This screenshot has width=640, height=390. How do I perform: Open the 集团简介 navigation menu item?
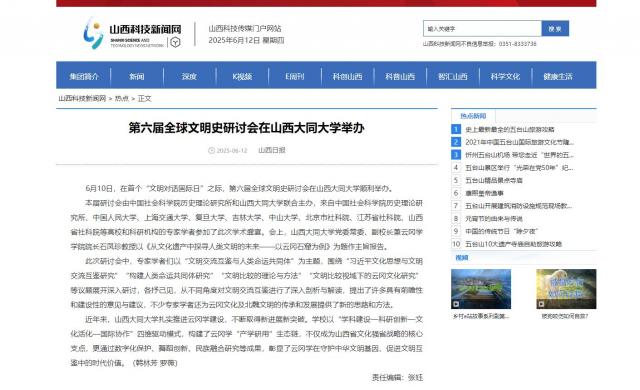84,76
